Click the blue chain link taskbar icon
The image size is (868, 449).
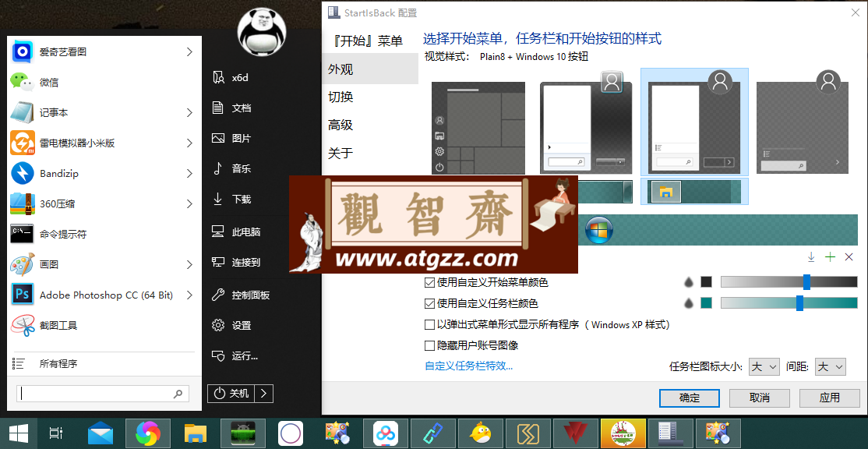coord(432,433)
